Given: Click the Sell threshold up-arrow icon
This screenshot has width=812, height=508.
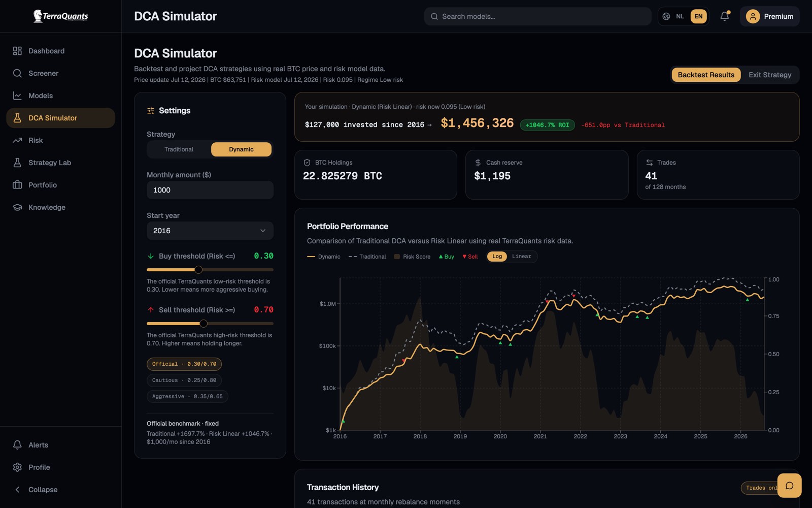Looking at the screenshot, I should (151, 310).
